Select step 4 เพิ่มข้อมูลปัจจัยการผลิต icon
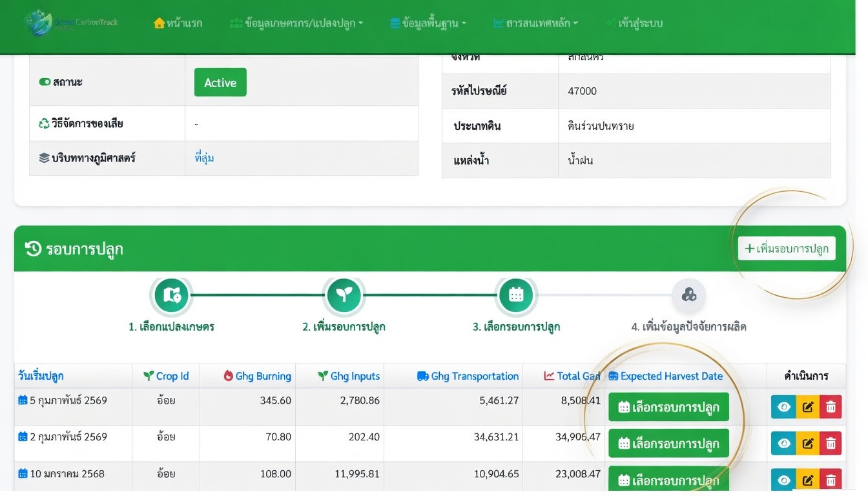This screenshot has height=496, width=868. tap(688, 295)
